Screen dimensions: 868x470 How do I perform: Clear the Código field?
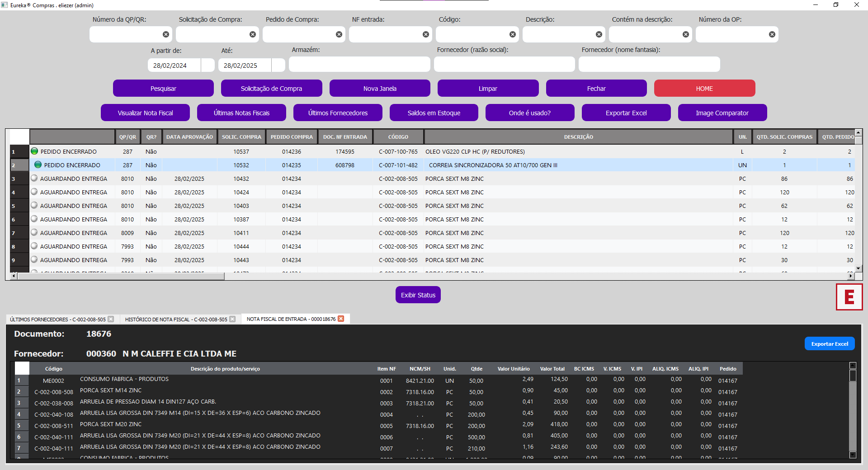click(513, 34)
